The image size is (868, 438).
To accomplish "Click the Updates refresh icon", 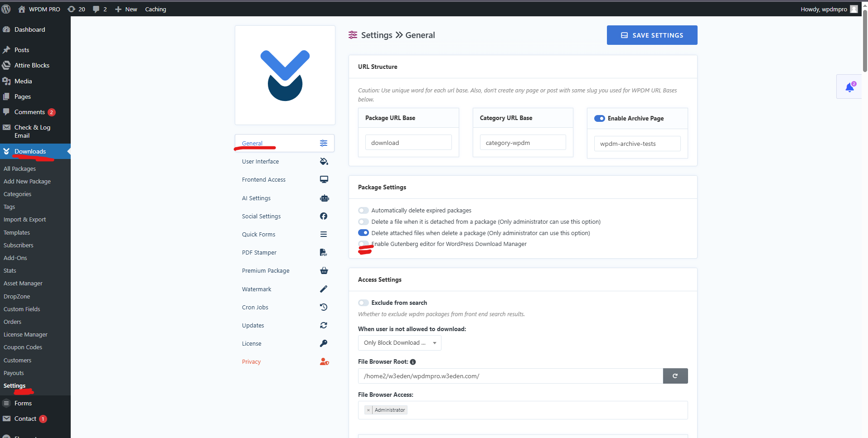I will 324,325.
